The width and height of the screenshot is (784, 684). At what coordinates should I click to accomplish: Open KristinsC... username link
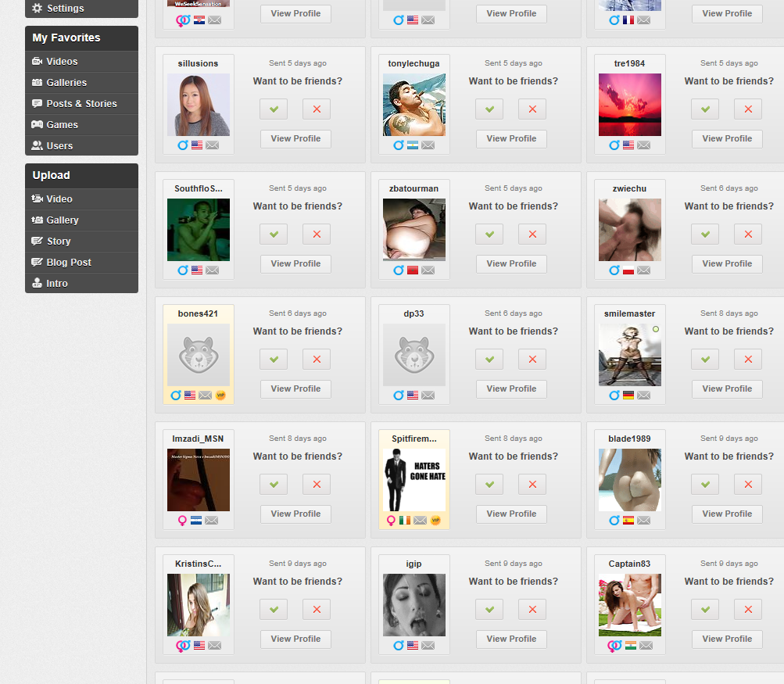198,564
